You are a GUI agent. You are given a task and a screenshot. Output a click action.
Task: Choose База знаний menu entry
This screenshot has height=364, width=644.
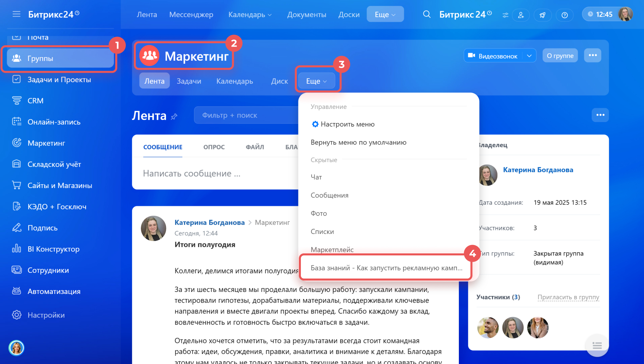click(x=386, y=268)
